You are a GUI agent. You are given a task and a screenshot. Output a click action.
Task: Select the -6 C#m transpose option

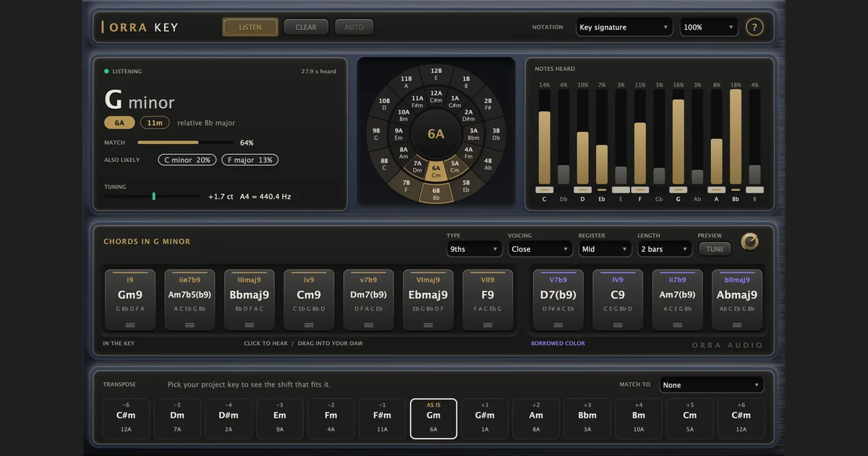pos(126,418)
